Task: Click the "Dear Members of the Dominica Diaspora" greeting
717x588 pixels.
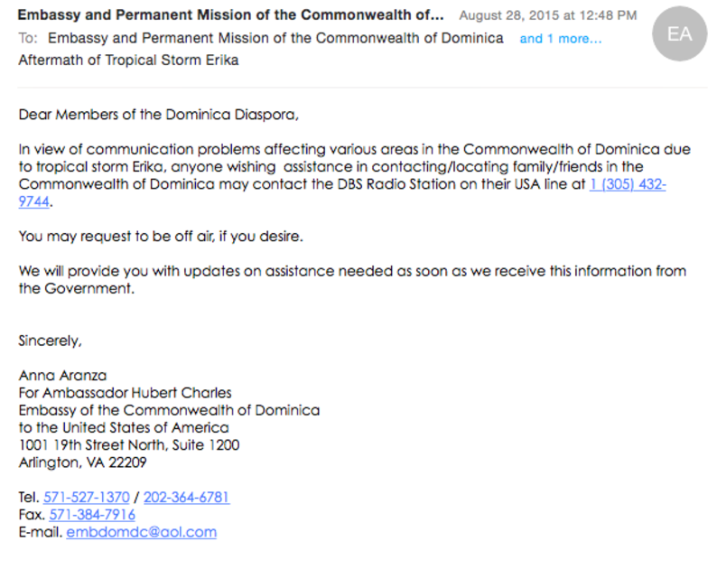Action: (158, 115)
